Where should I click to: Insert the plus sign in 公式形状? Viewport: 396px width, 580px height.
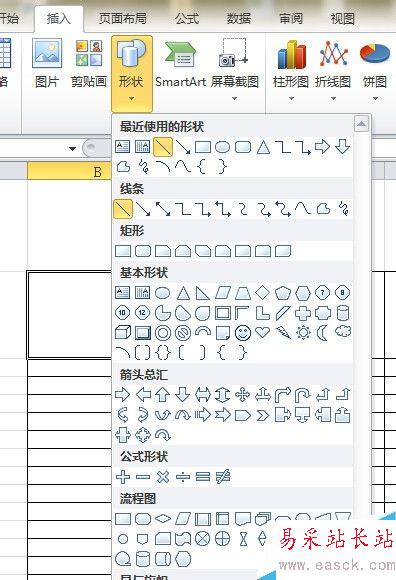coord(123,477)
